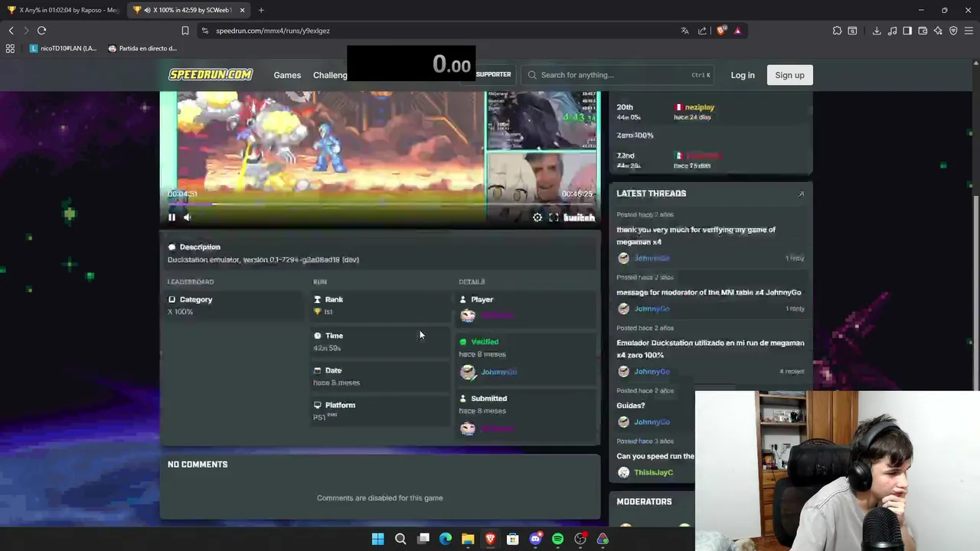Click the video progress bar
Screen dimensions: 980x551
(x=381, y=204)
